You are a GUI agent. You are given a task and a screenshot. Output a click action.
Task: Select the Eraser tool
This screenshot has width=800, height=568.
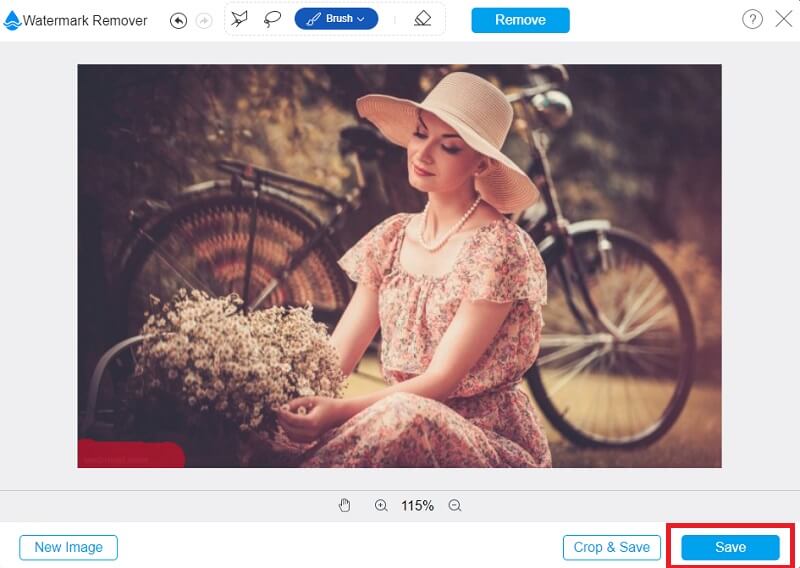pos(422,19)
